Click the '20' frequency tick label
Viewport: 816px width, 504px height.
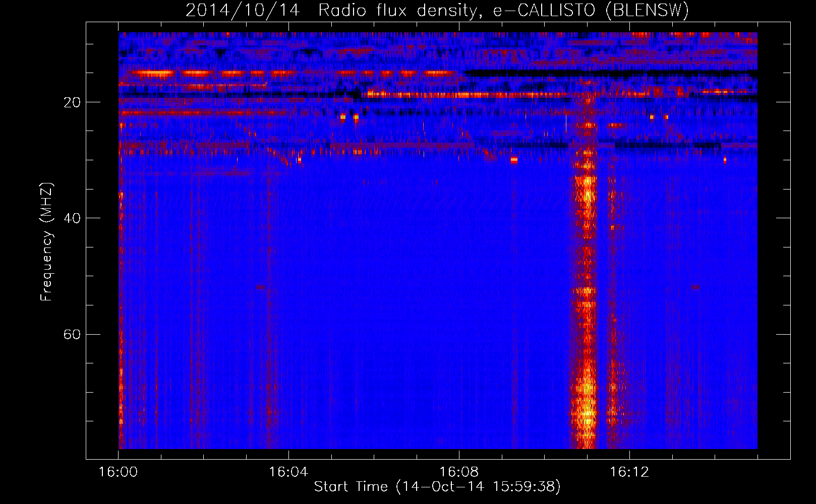[x=72, y=102]
